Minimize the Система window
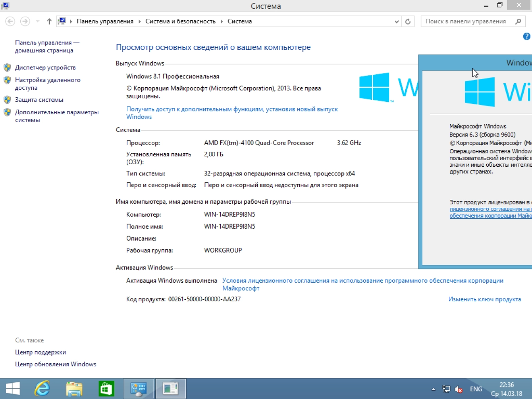This screenshot has width=532, height=399. point(486,6)
